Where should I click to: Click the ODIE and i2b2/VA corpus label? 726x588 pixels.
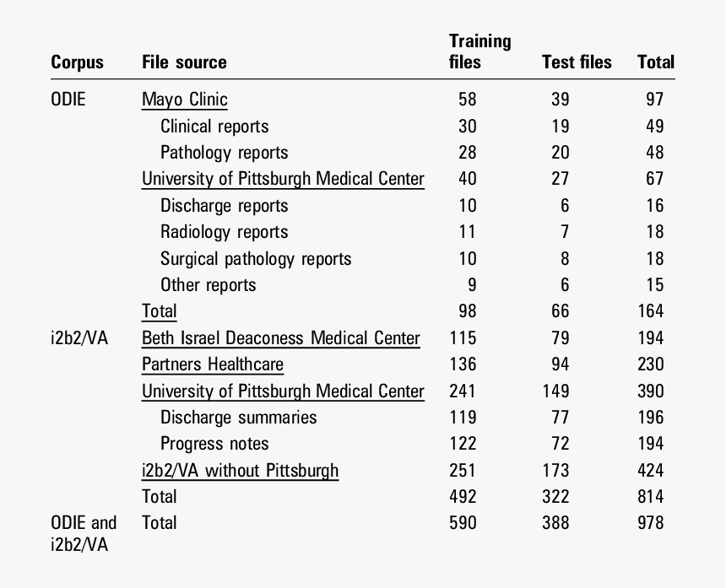pos(84,534)
